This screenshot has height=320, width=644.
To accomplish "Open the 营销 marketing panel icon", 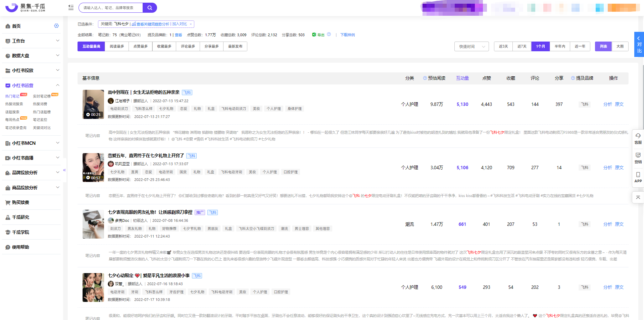I will (638, 155).
